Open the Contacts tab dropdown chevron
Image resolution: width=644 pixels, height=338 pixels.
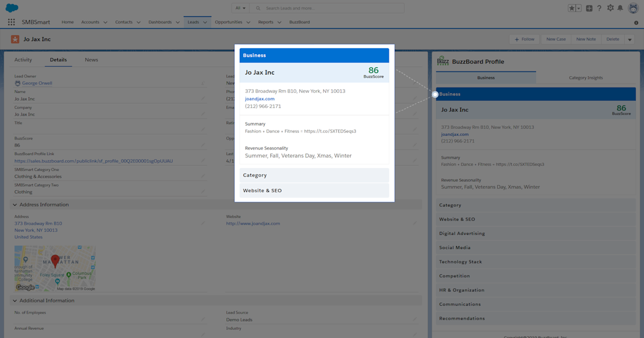point(138,23)
